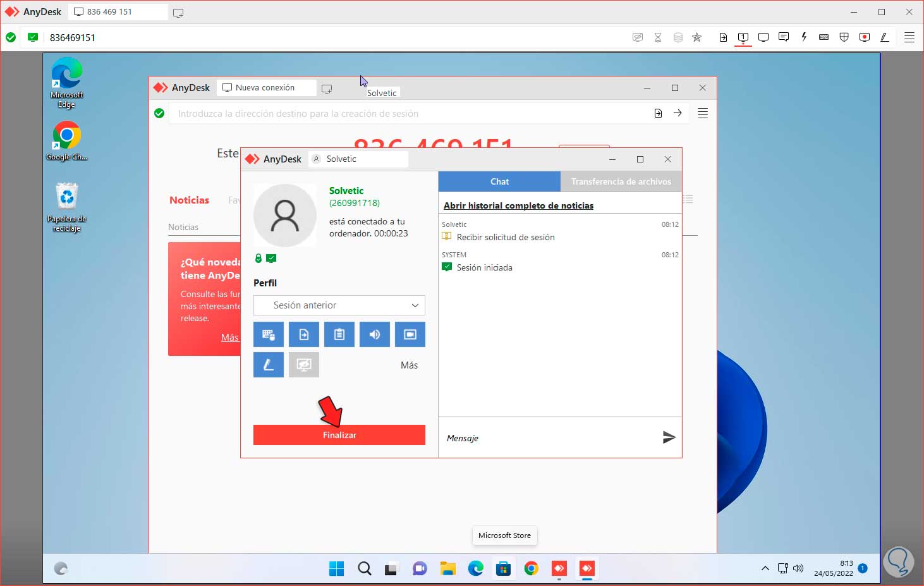924x586 pixels.
Task: Select Nueva conexión tab in inner AnyDesk
Action: pos(266,88)
